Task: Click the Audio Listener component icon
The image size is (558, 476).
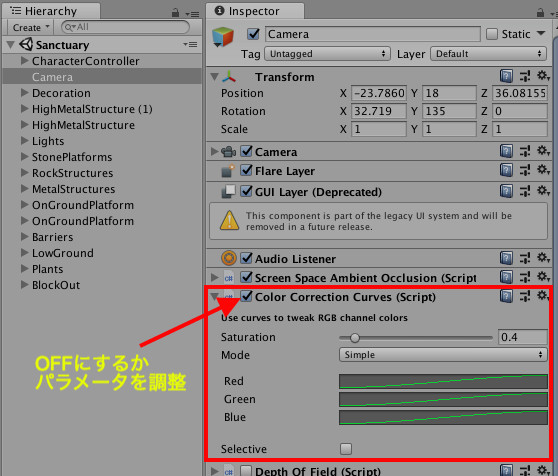Action: tap(229, 258)
